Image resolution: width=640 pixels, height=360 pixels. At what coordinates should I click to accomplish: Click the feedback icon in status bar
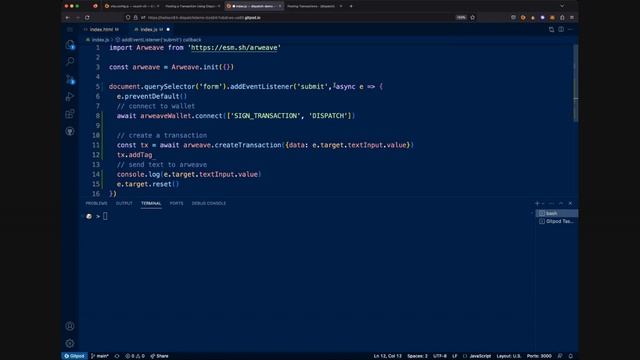pos(560,356)
